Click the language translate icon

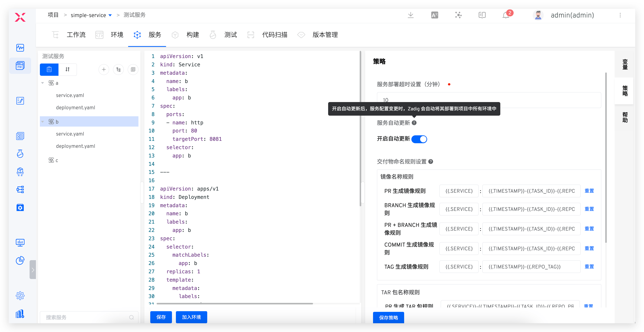[435, 15]
